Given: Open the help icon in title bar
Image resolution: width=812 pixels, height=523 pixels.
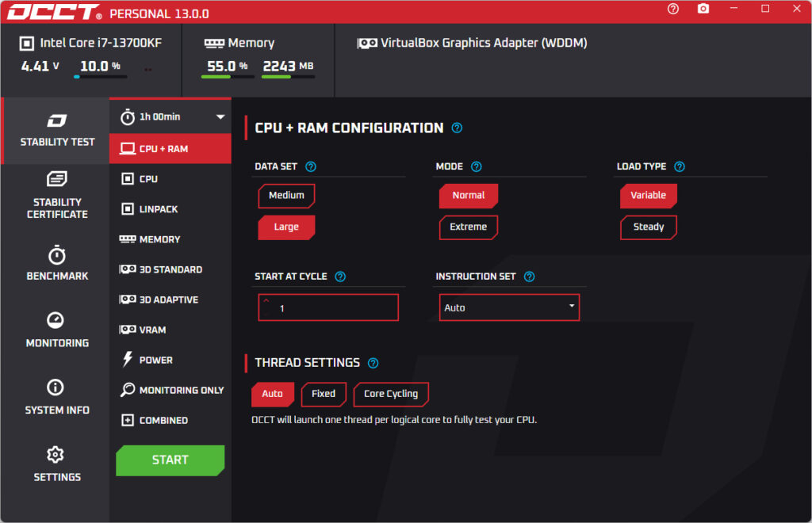Looking at the screenshot, I should [x=672, y=9].
